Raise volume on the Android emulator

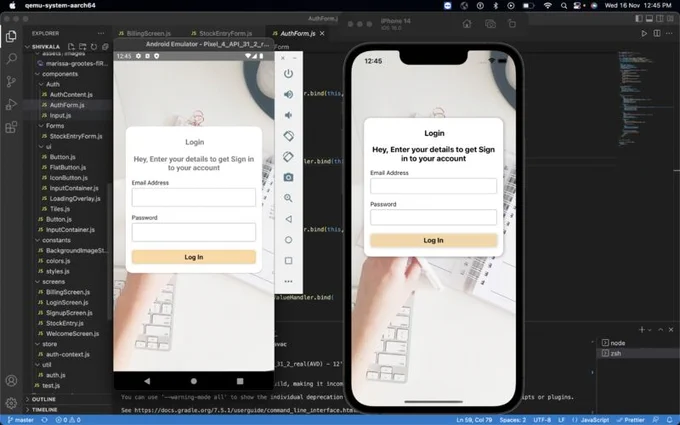(288, 95)
